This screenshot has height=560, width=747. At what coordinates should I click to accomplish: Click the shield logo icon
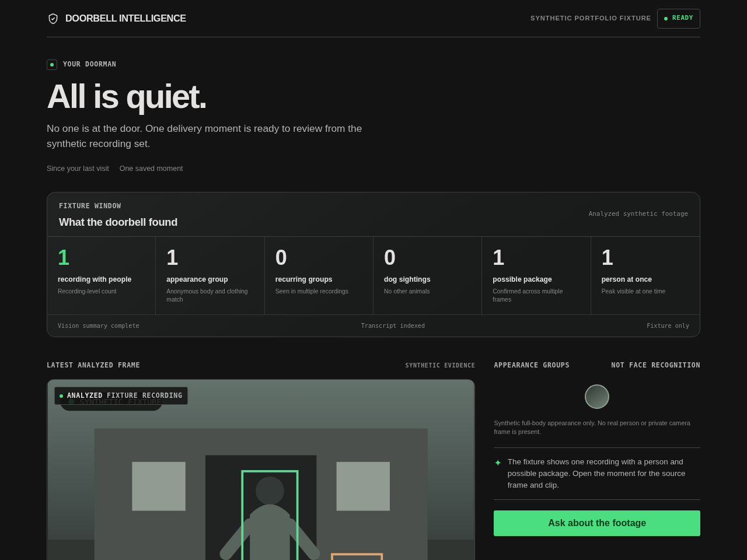click(x=53, y=19)
